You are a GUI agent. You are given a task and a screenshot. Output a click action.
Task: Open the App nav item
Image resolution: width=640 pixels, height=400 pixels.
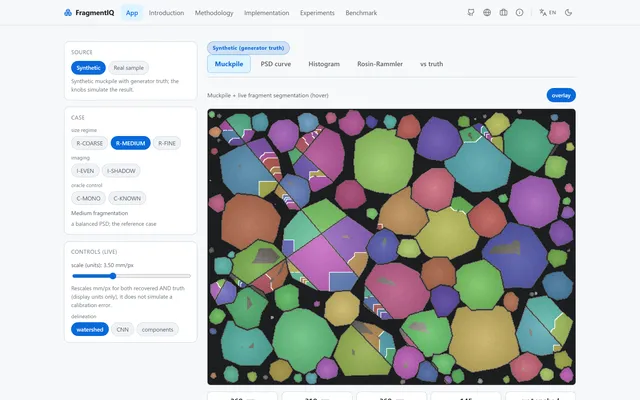pyautogui.click(x=132, y=13)
